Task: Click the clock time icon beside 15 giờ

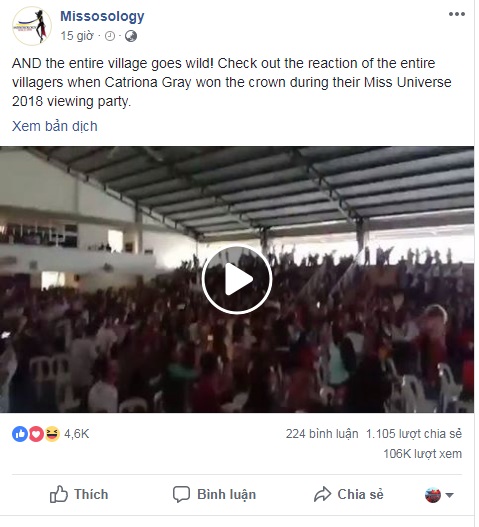Action: coord(110,36)
